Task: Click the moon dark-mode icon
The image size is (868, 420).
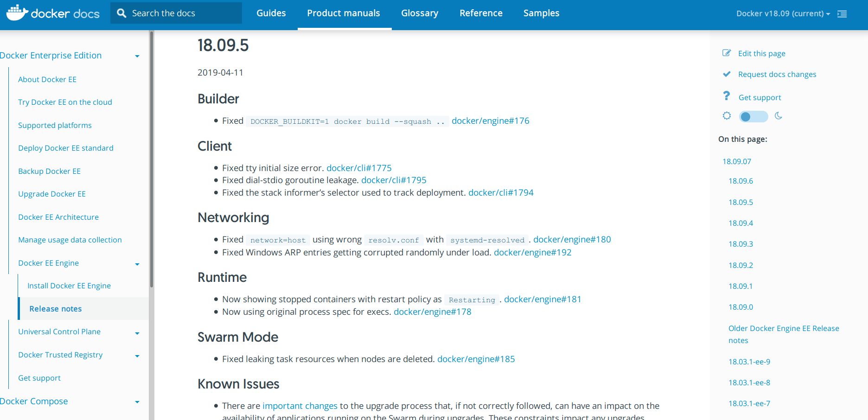Action: pos(779,116)
